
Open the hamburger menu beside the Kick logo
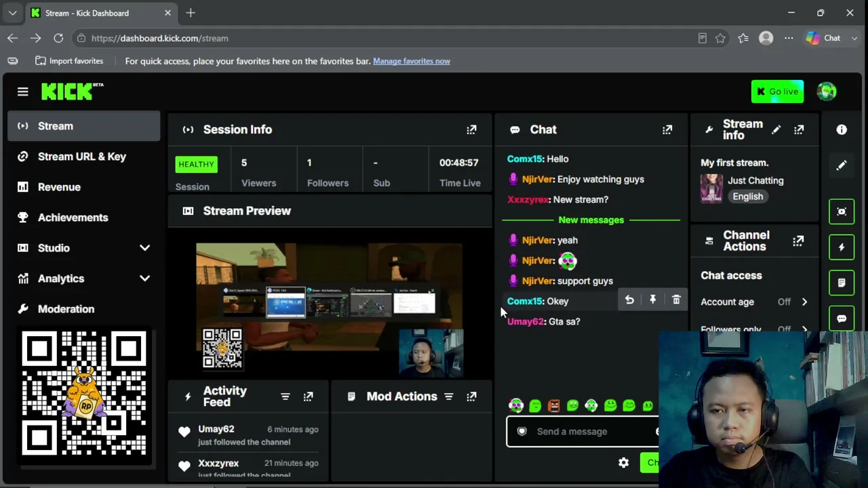(x=22, y=91)
